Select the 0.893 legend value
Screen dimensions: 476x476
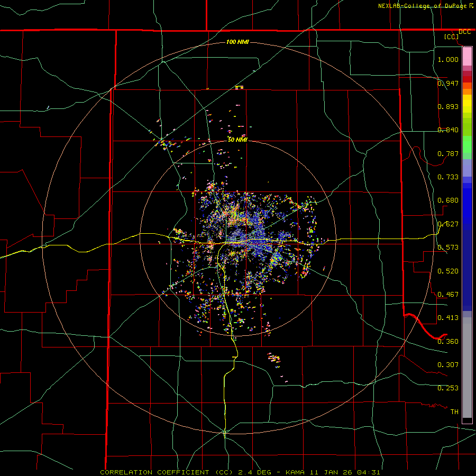click(448, 106)
